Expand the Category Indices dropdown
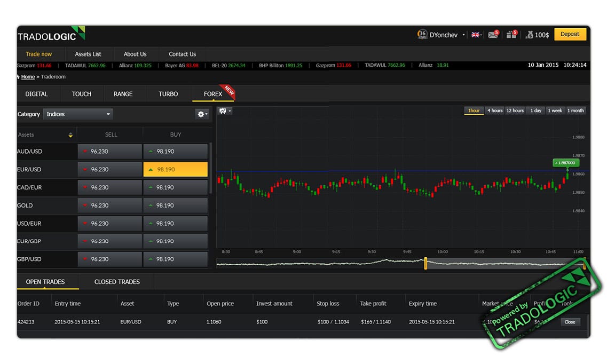The image size is (607, 364). coord(78,114)
